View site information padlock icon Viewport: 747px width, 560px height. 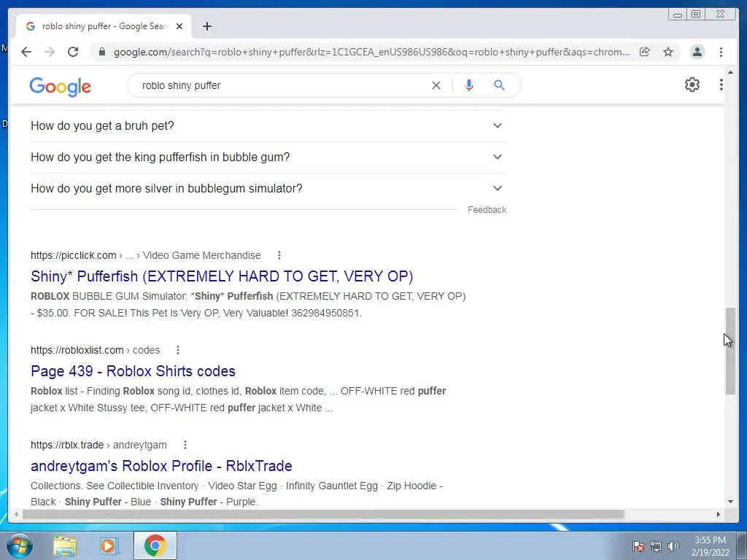coord(101,52)
